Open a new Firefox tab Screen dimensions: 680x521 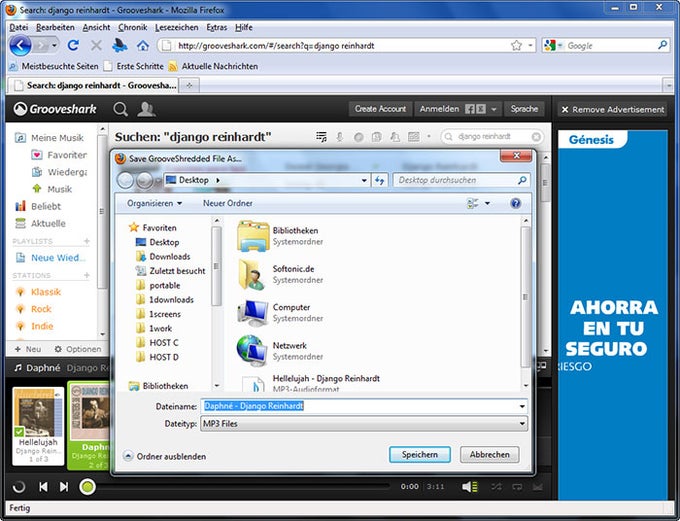coord(189,85)
